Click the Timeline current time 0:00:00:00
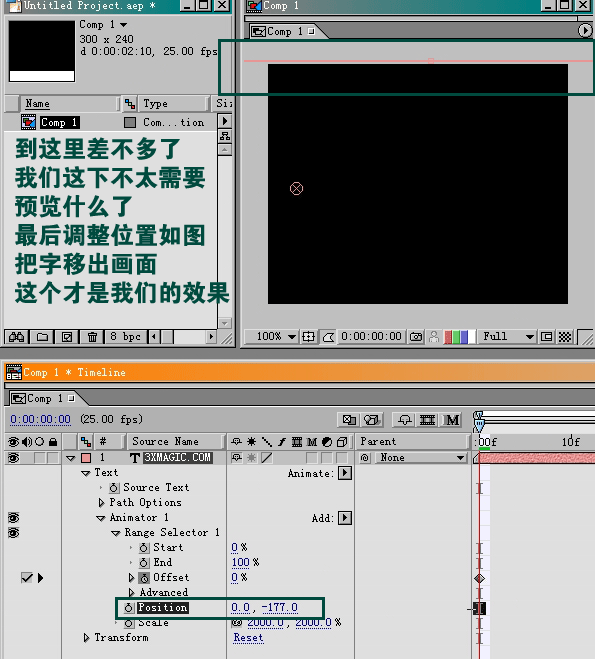595x659 pixels. tap(40, 419)
